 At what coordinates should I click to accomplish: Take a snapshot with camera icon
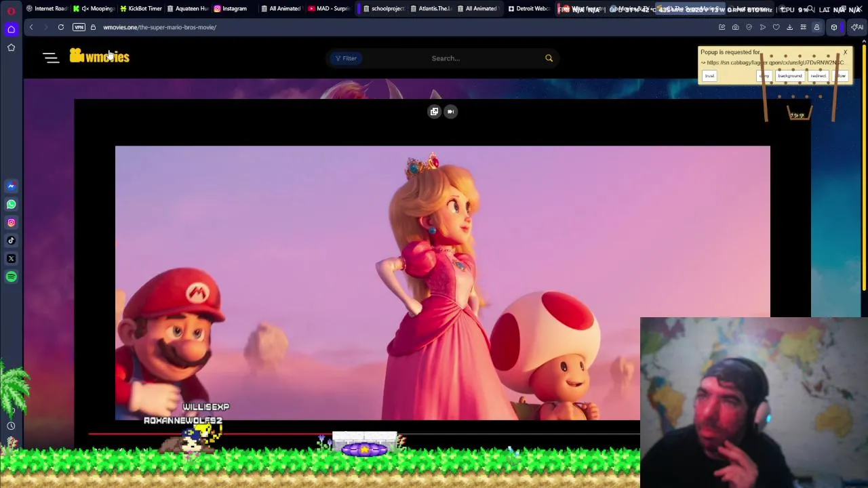(735, 27)
